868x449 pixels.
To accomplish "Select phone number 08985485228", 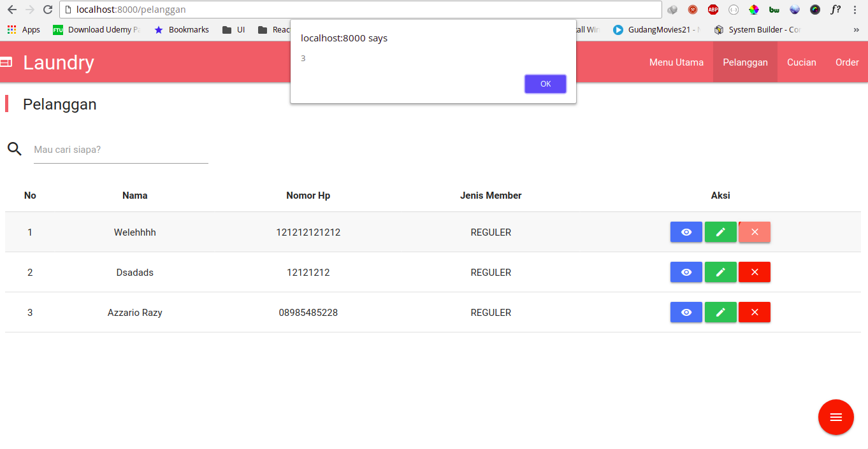I will point(308,313).
